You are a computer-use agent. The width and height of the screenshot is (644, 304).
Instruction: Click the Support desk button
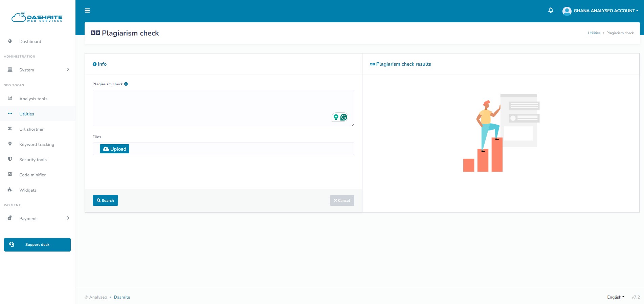coord(37,245)
